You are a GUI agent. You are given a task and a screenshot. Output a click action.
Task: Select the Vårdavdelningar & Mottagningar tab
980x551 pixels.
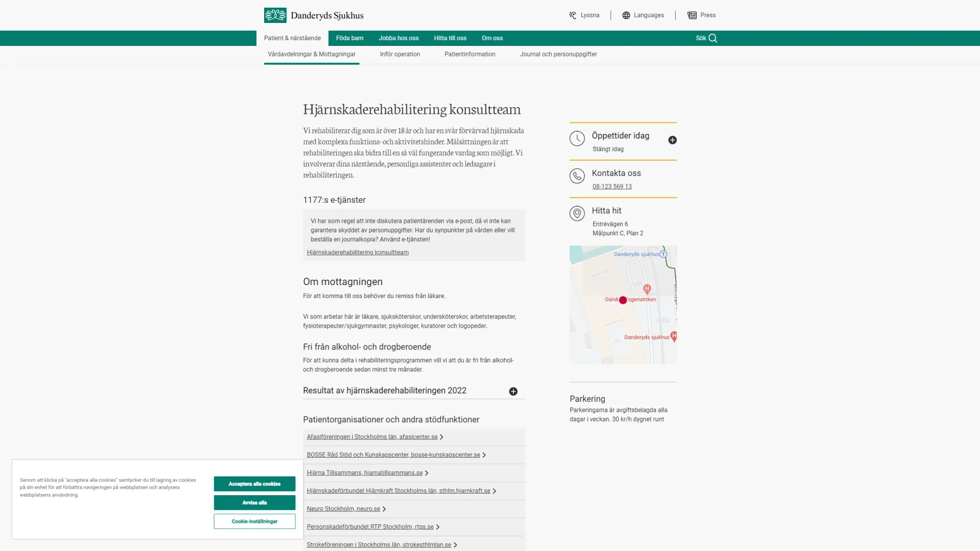pos(312,55)
